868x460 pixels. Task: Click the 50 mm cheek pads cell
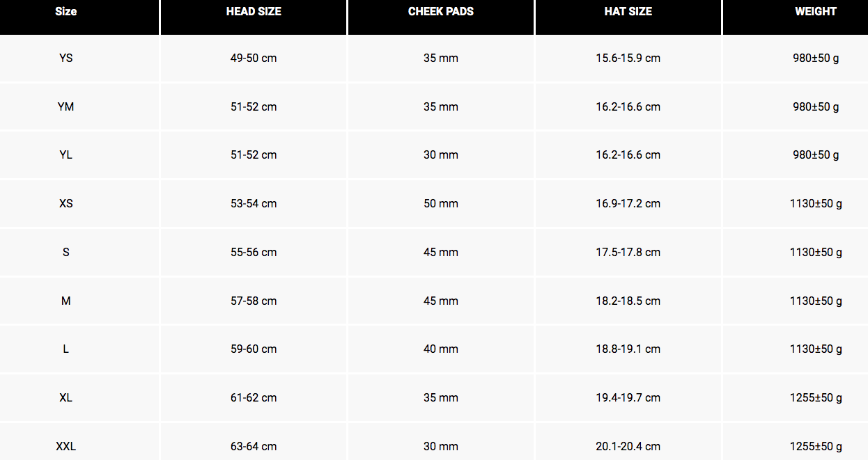(x=441, y=204)
